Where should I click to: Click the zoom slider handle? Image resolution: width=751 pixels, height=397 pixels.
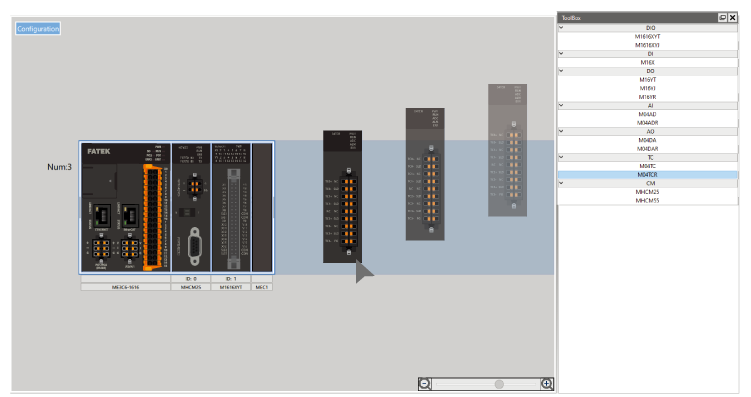pos(499,384)
